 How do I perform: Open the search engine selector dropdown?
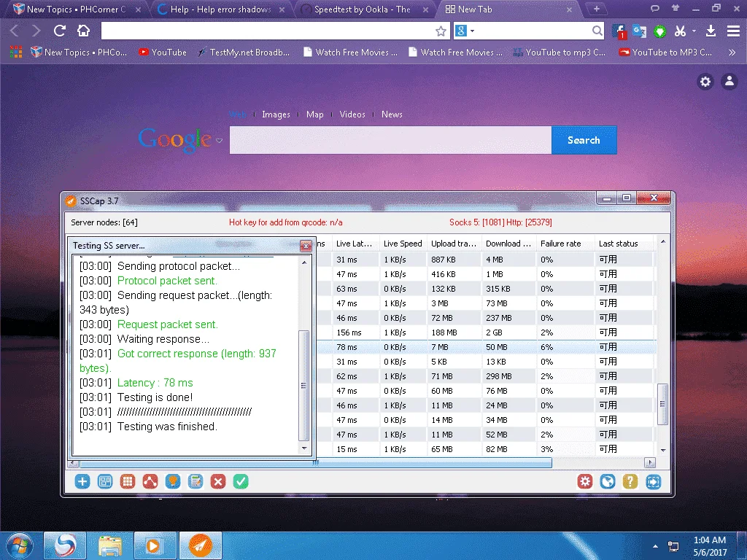click(465, 31)
